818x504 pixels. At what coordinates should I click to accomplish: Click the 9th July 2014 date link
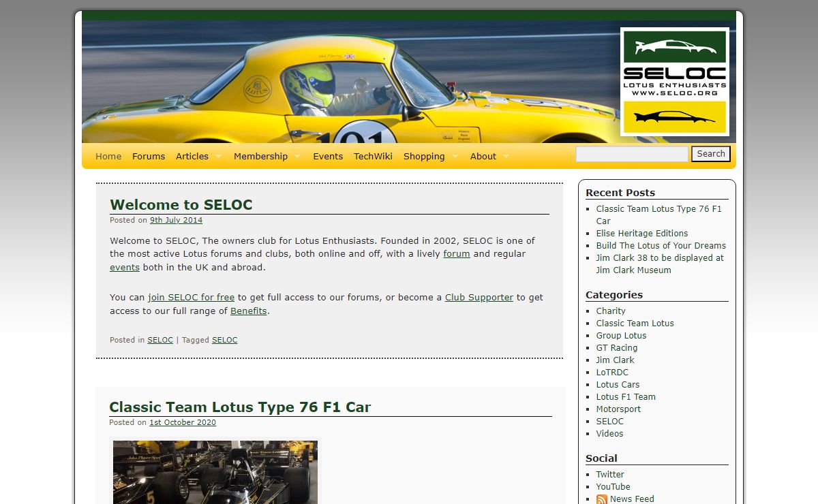point(176,220)
